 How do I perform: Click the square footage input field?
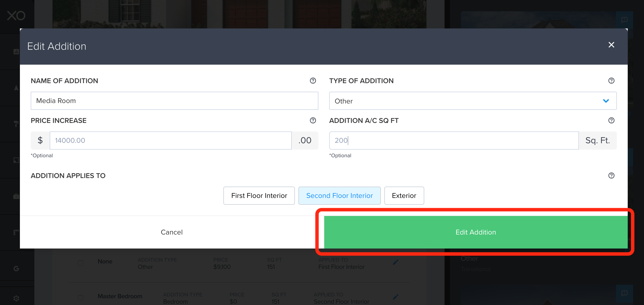click(454, 140)
